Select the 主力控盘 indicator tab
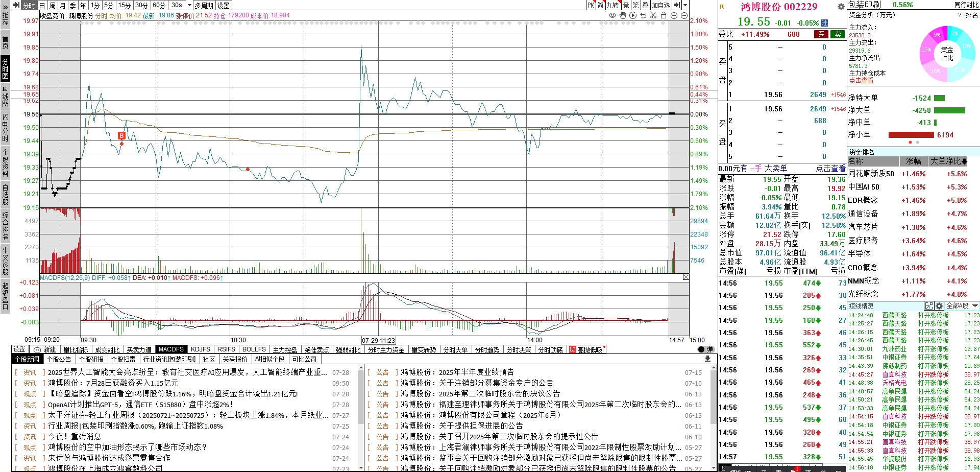 coord(285,350)
